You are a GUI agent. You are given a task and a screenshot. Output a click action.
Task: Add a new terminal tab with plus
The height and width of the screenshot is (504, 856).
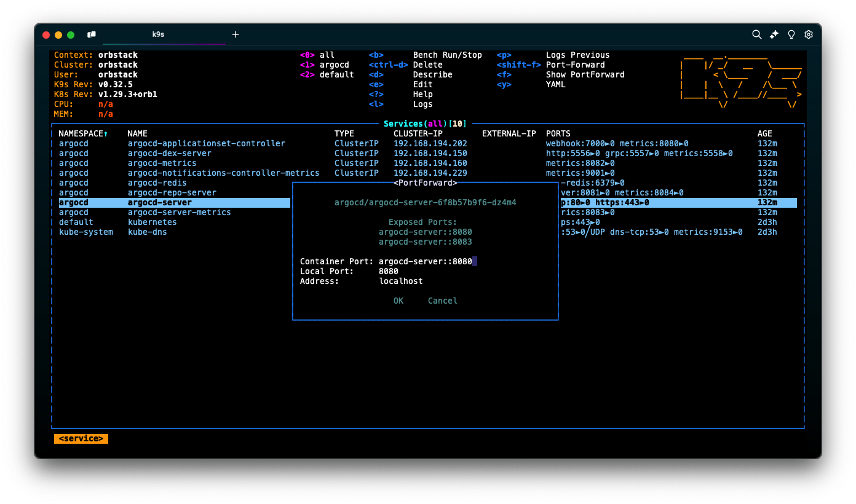pos(236,35)
